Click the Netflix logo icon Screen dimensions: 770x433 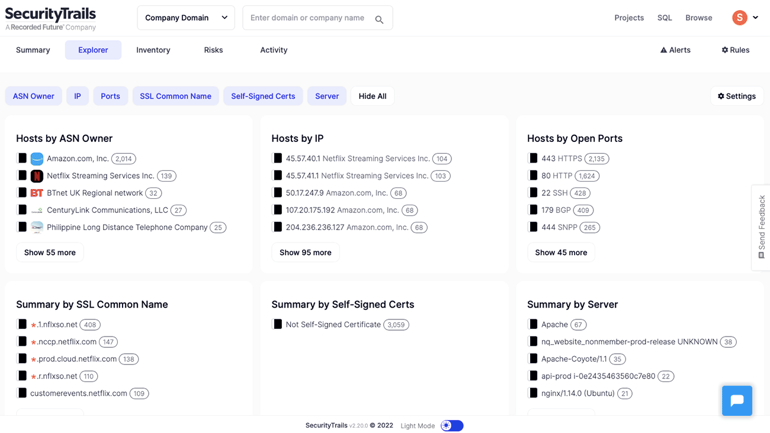37,176
